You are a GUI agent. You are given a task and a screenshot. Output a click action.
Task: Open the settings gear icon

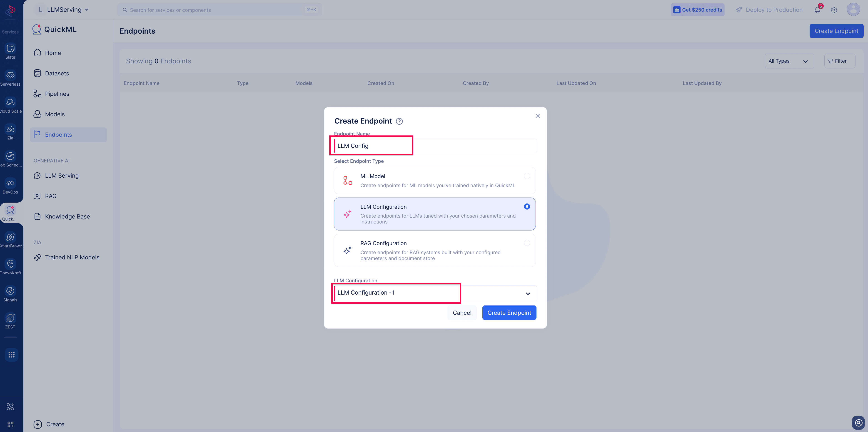point(834,10)
